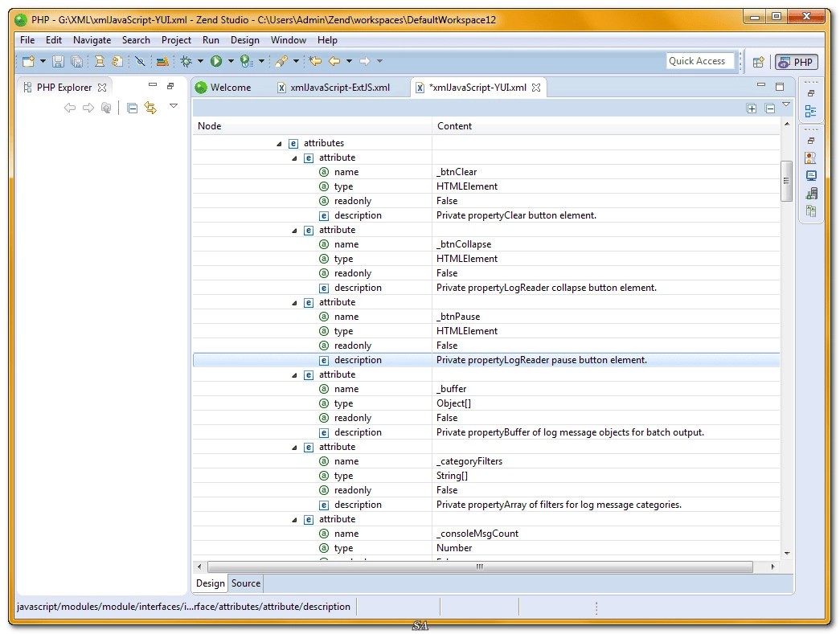
Task: Switch to the Source editor tab
Action: [x=246, y=583]
